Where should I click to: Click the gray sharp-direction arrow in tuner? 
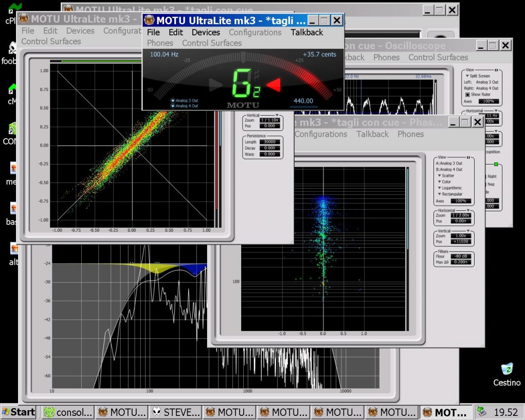[x=215, y=85]
